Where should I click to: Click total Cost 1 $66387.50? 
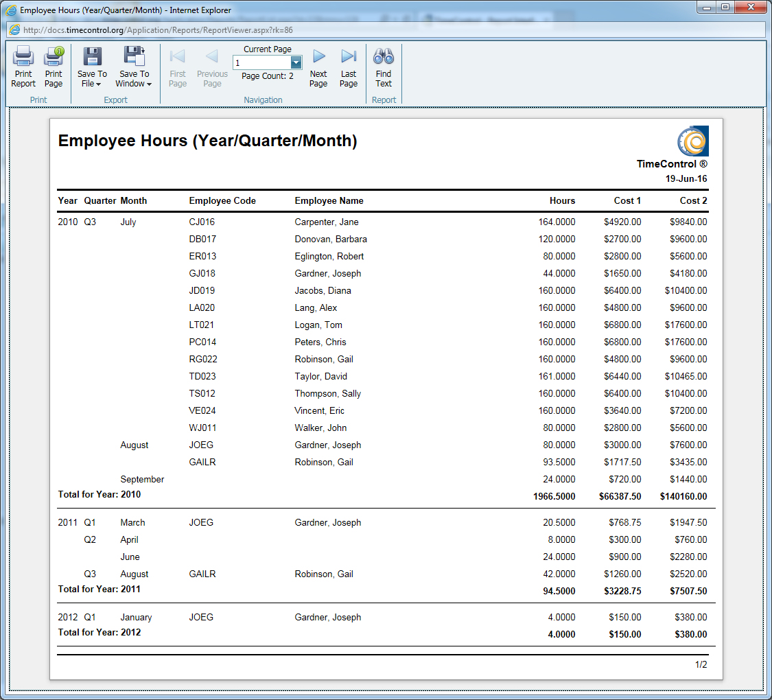[620, 497]
